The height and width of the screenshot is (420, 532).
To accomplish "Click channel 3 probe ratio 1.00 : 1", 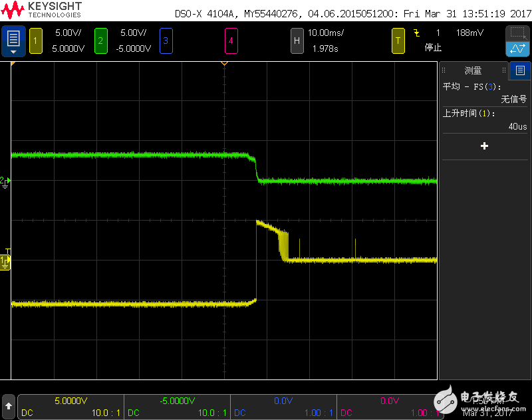I will [x=319, y=413].
